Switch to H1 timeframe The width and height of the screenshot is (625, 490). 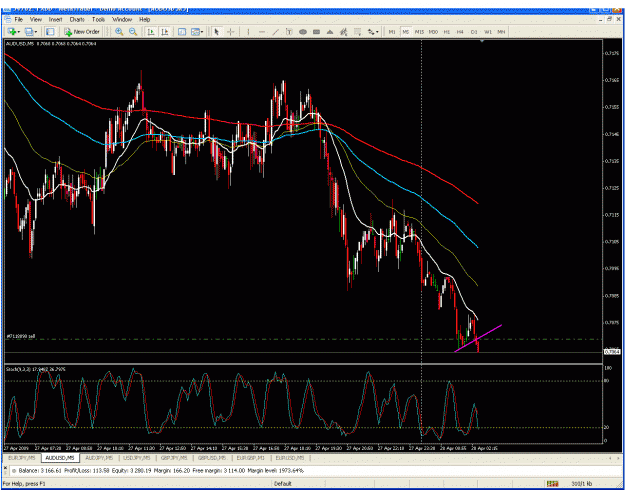pyautogui.click(x=447, y=32)
